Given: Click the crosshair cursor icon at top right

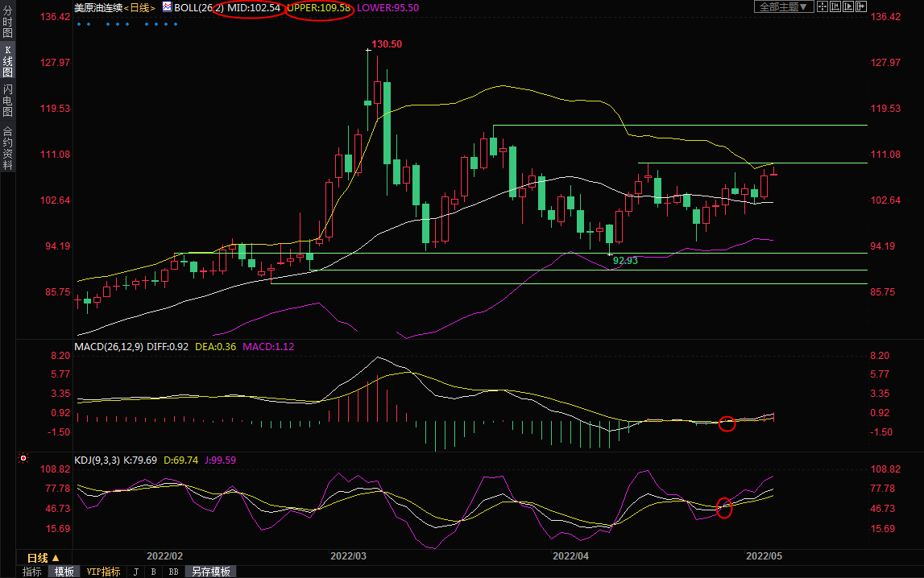Looking at the screenshot, I should coord(822,7).
